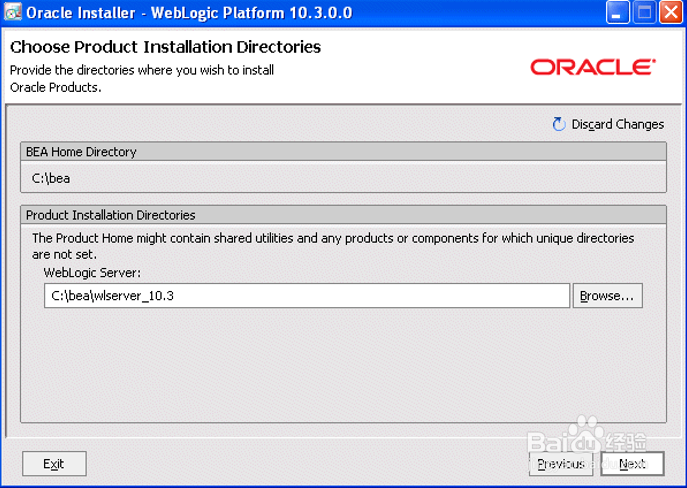
Task: Click the WebLogic Server: label
Action: 92,272
